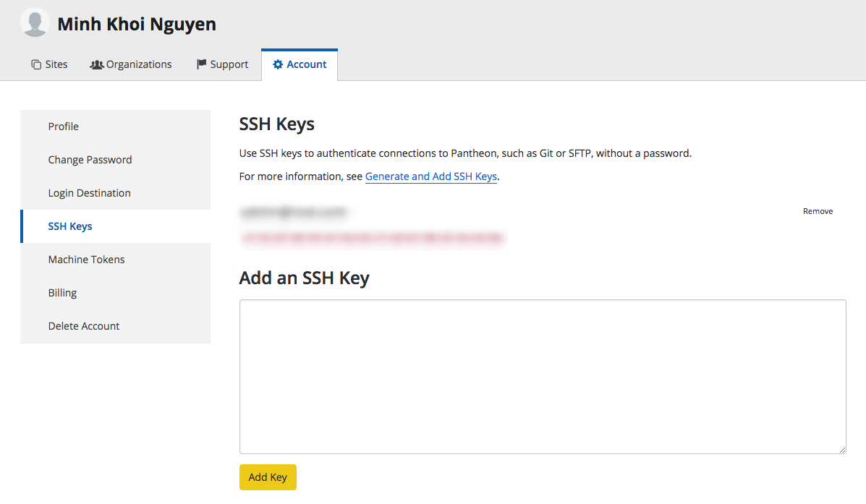
Task: Open the Sites tab
Action: pos(49,64)
